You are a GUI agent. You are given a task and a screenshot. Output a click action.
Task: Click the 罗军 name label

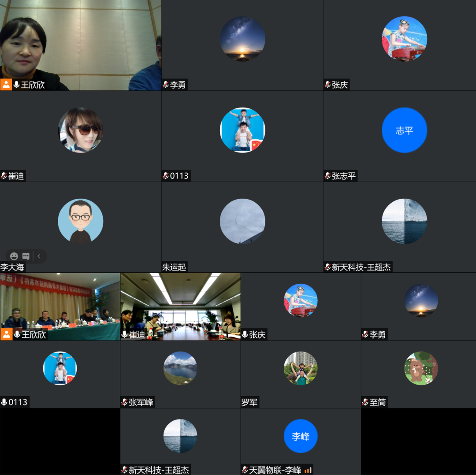[x=249, y=402]
